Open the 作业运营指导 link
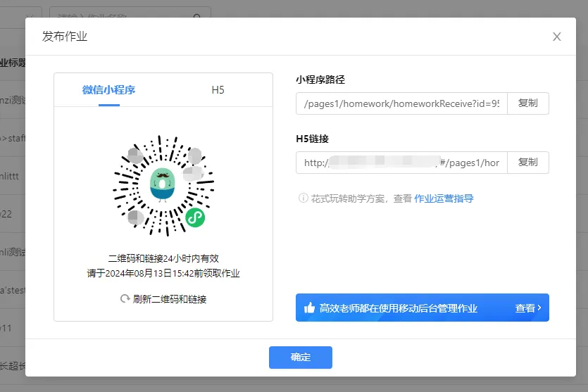Viewport: 588px width, 392px height. click(x=444, y=198)
